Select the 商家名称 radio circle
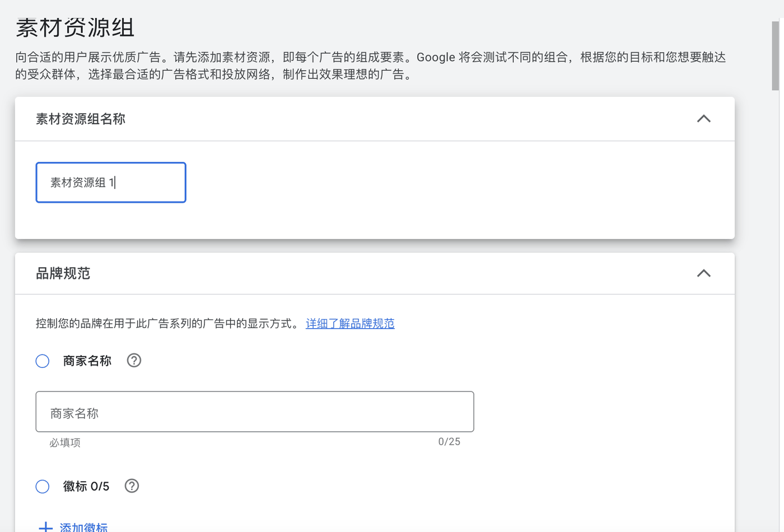 click(x=43, y=361)
